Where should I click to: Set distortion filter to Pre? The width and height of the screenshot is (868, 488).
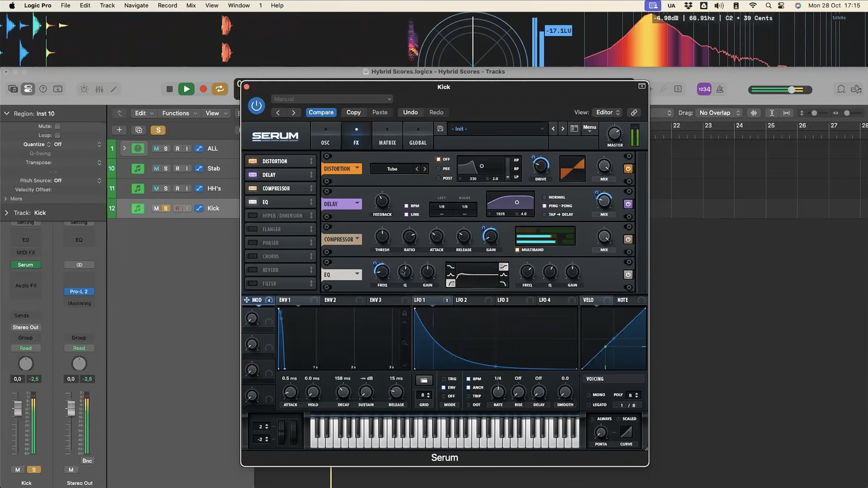coord(438,169)
